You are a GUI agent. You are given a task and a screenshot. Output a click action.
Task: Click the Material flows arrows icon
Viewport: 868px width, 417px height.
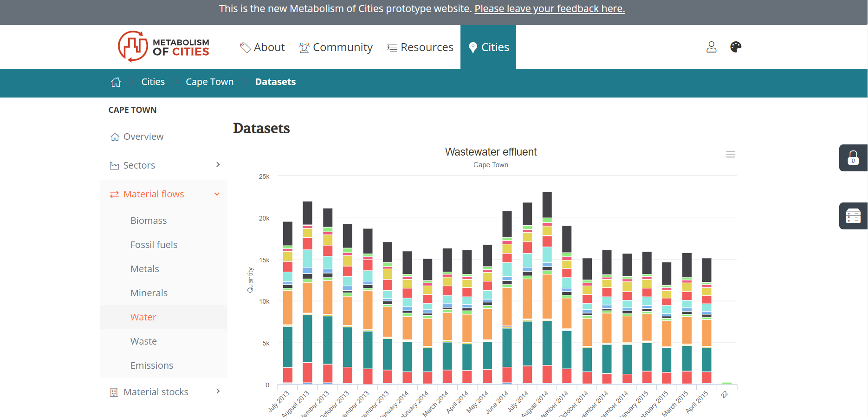click(x=114, y=195)
